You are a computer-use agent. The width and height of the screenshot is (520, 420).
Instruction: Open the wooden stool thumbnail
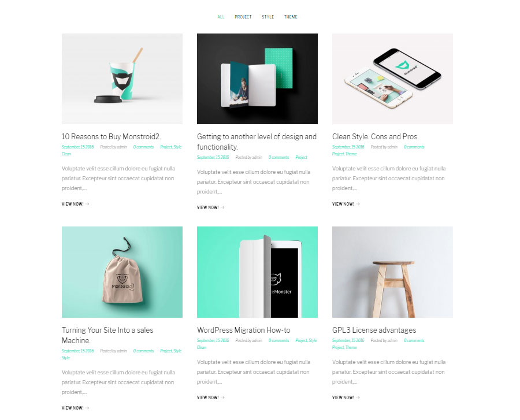(392, 272)
